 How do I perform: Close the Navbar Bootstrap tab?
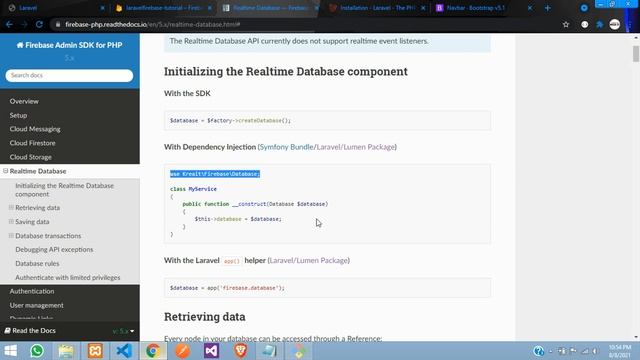(x=530, y=8)
